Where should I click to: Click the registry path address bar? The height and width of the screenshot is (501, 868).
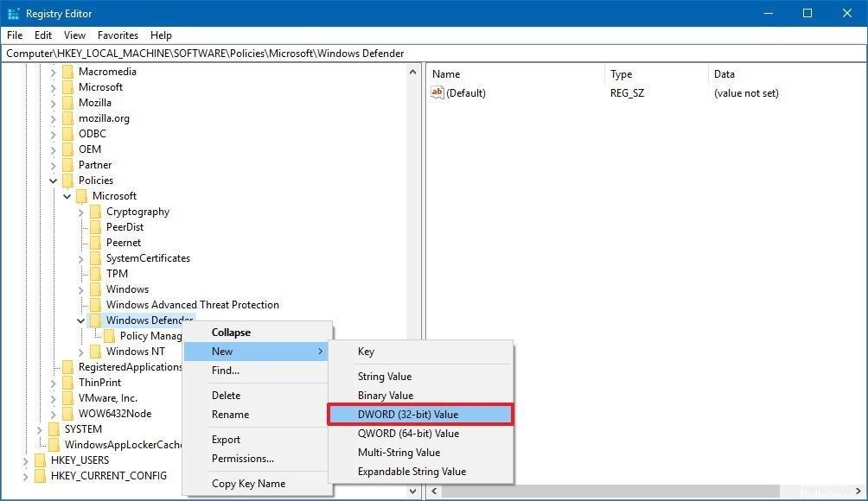(x=432, y=54)
